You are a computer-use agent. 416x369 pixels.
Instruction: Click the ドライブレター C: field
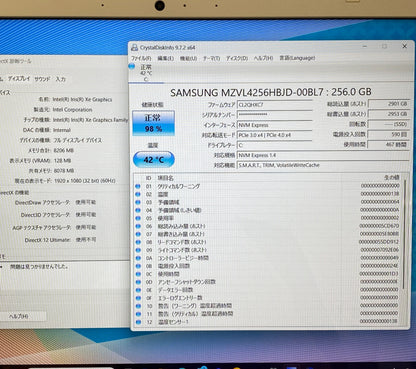click(274, 145)
